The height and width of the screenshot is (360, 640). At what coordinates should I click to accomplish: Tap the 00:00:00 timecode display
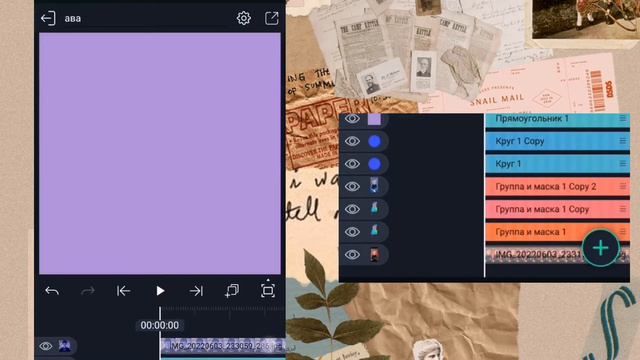(160, 325)
